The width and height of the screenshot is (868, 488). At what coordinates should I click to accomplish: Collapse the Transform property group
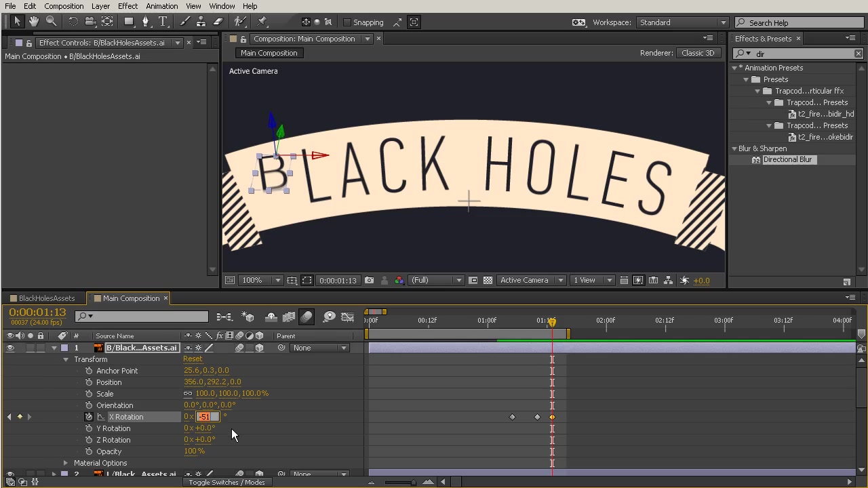click(x=66, y=359)
